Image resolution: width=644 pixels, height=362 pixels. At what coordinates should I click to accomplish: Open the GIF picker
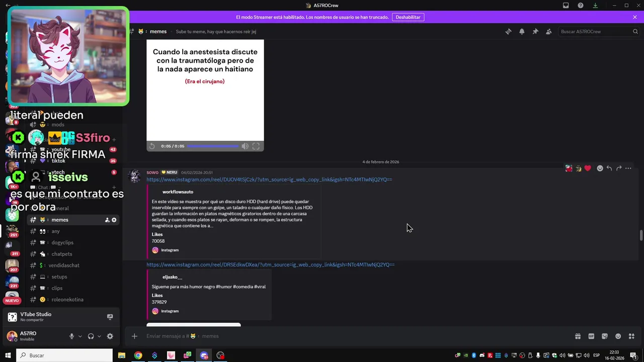point(591,336)
